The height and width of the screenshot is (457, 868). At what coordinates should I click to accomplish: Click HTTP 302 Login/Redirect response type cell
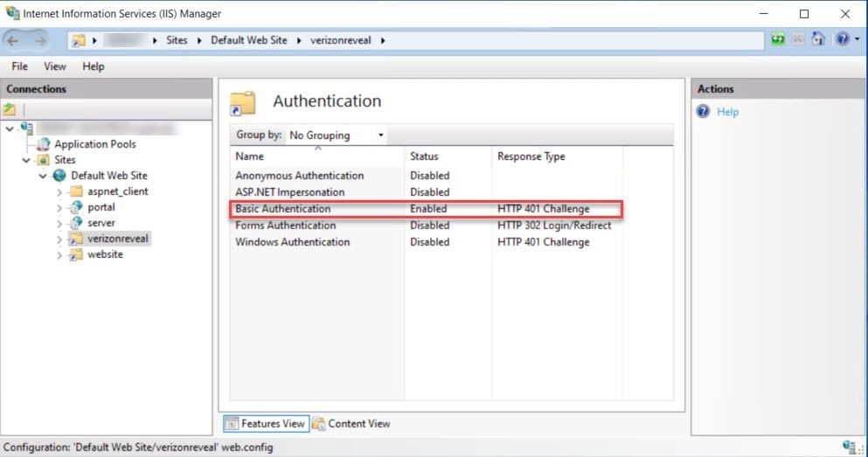click(554, 225)
